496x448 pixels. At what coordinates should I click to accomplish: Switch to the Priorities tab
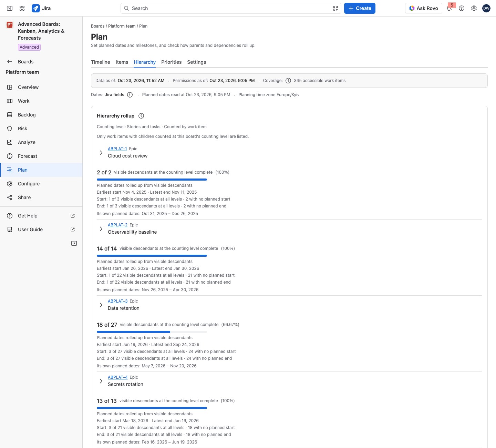coord(171,62)
